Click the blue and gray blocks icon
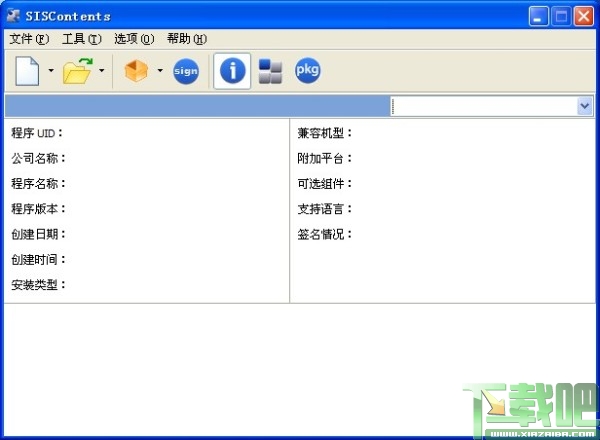 (270, 71)
